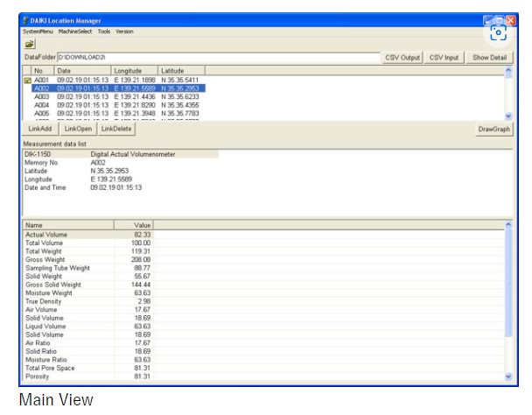Select the True Density row
The height and width of the screenshot is (415, 532).
point(88,301)
